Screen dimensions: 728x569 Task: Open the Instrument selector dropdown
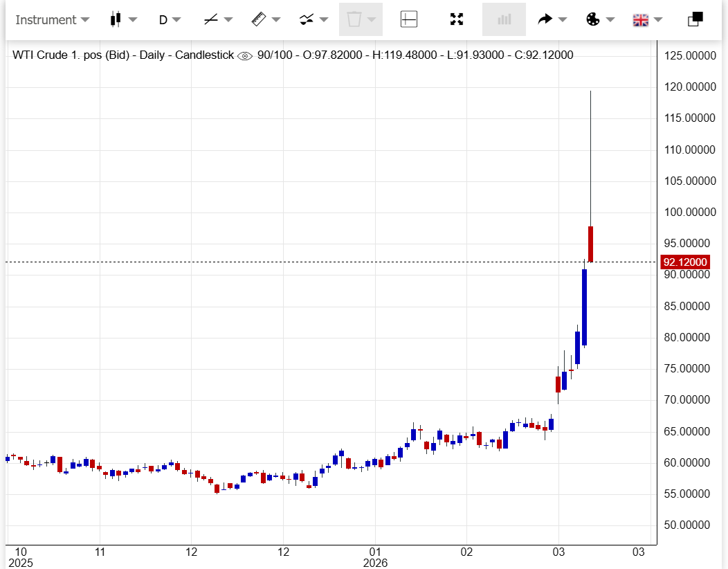pos(52,19)
